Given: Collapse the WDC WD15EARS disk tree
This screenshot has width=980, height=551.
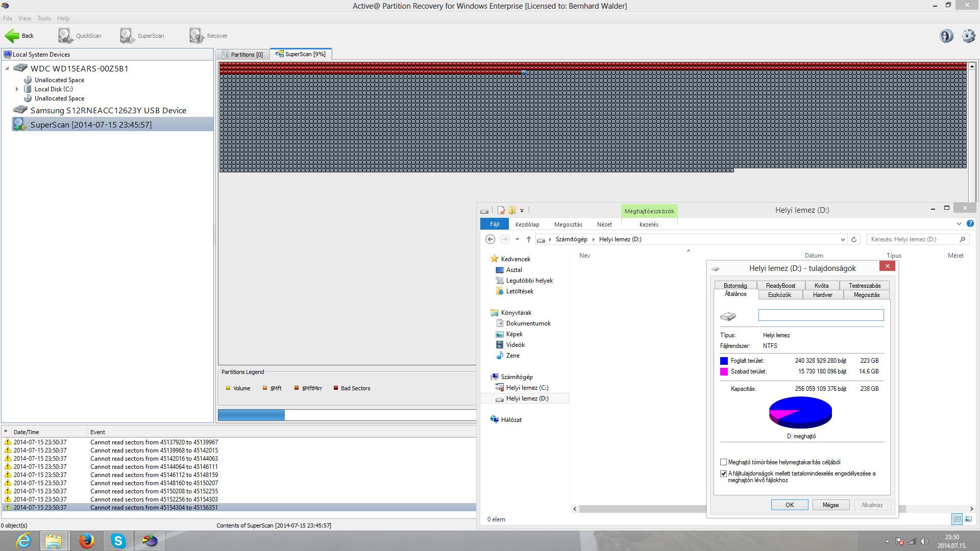Looking at the screenshot, I should pos(7,68).
